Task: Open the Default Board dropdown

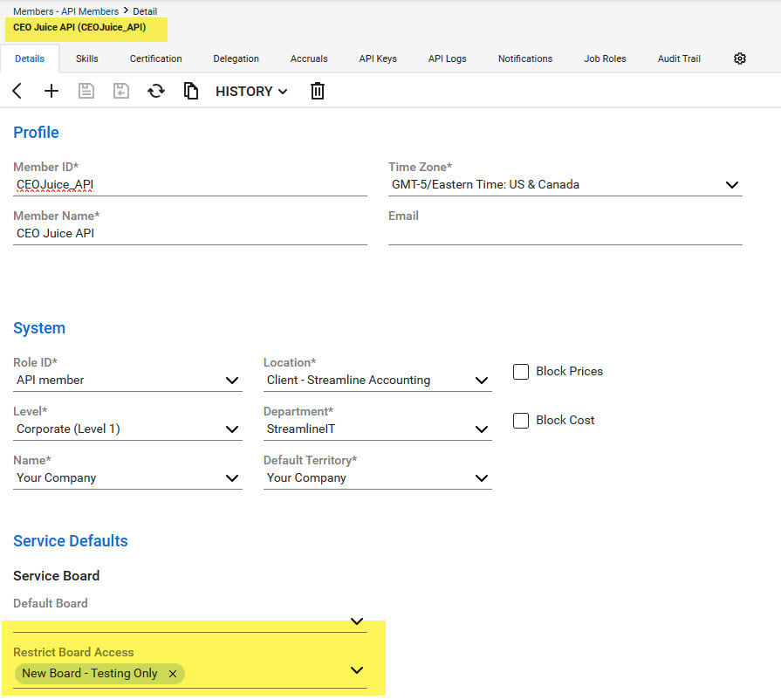Action: (x=357, y=621)
